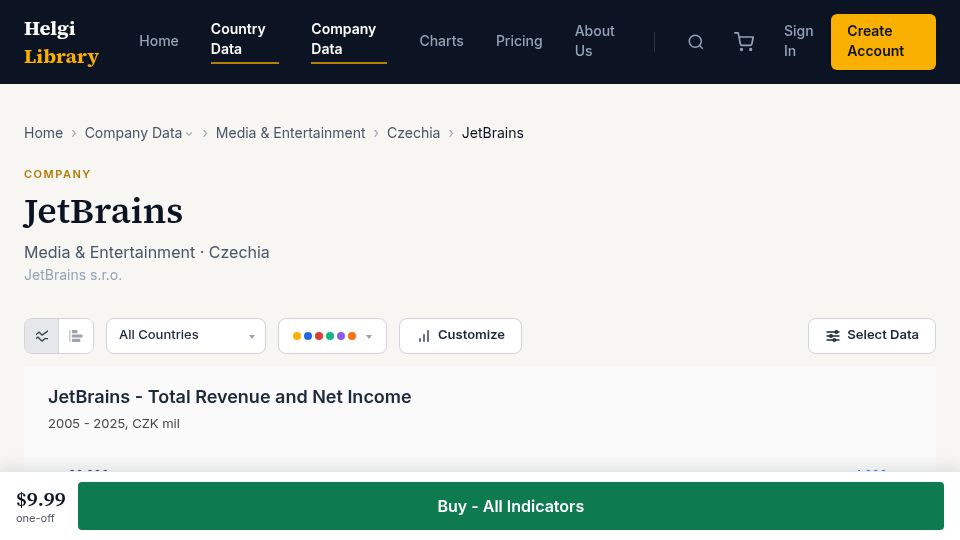
Task: Open the Charts menu item
Action: point(441,41)
